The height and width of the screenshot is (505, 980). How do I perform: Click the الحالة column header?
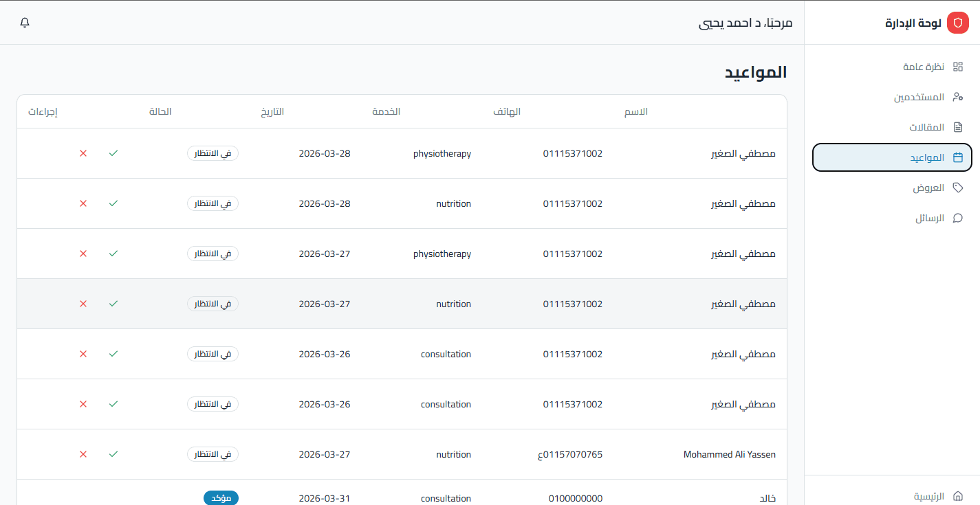(x=160, y=111)
